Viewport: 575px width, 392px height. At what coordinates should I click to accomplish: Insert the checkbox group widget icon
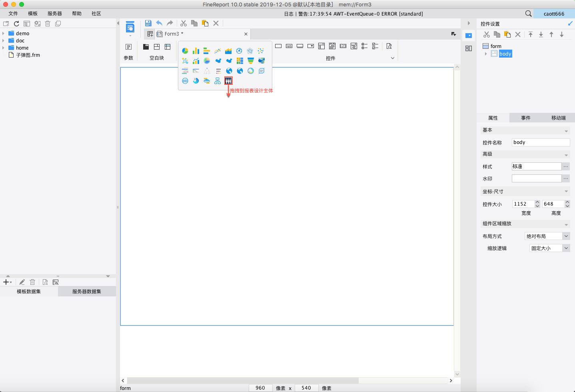pyautogui.click(x=375, y=46)
